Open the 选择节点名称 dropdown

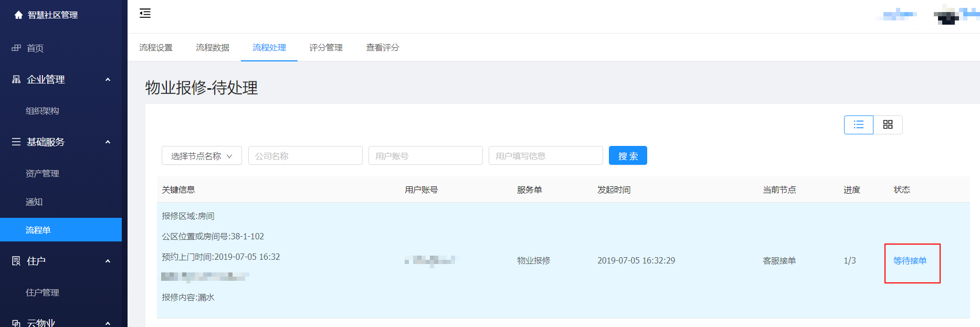tap(202, 156)
